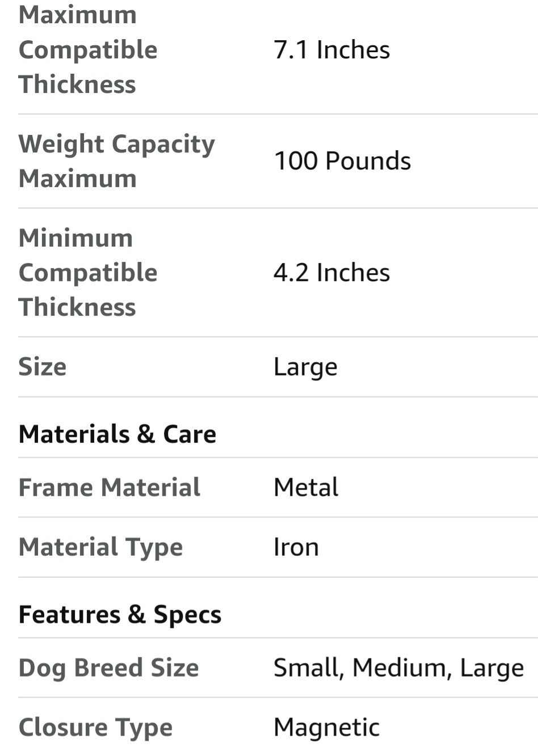This screenshot has height=756, width=538.
Task: Select the 7.1 Inches value
Action: click(x=331, y=50)
